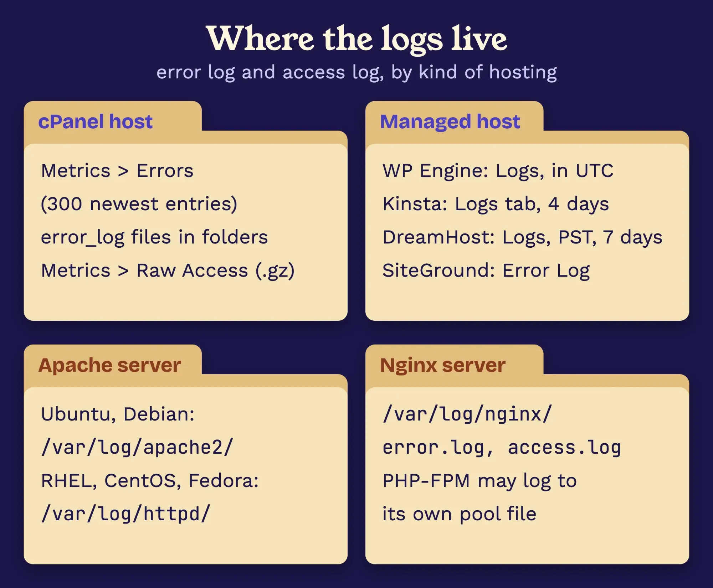
Task: Click 'PHP-FPM may log to'
Action: [480, 481]
